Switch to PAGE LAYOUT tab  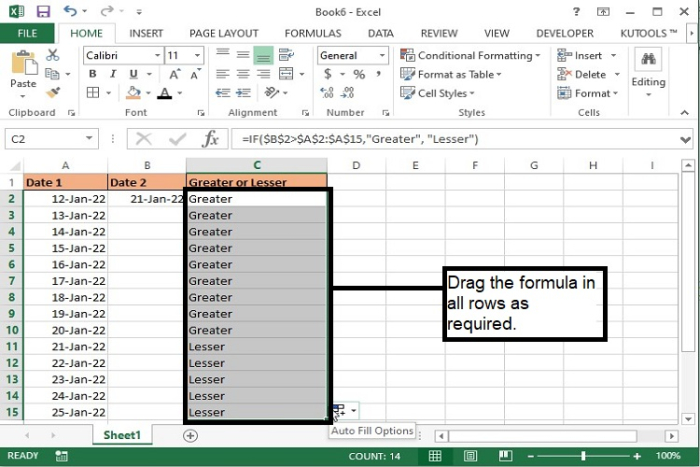click(x=224, y=33)
